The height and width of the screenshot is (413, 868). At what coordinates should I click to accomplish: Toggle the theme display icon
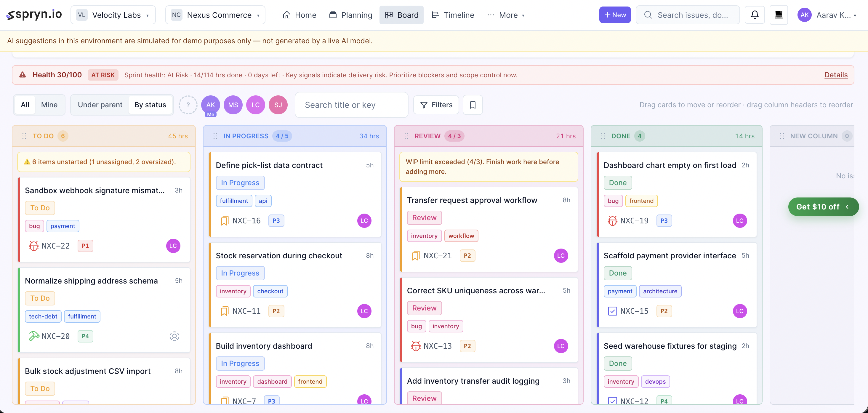(779, 15)
